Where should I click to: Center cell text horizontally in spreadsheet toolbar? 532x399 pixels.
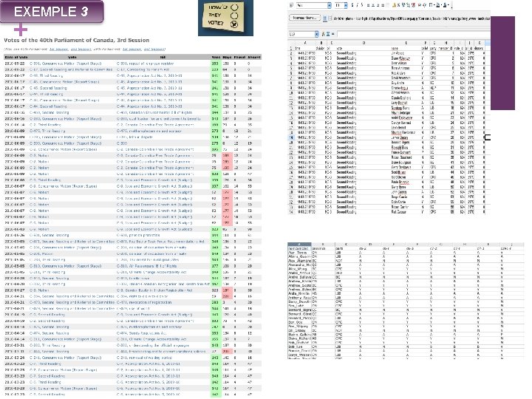(x=373, y=5)
